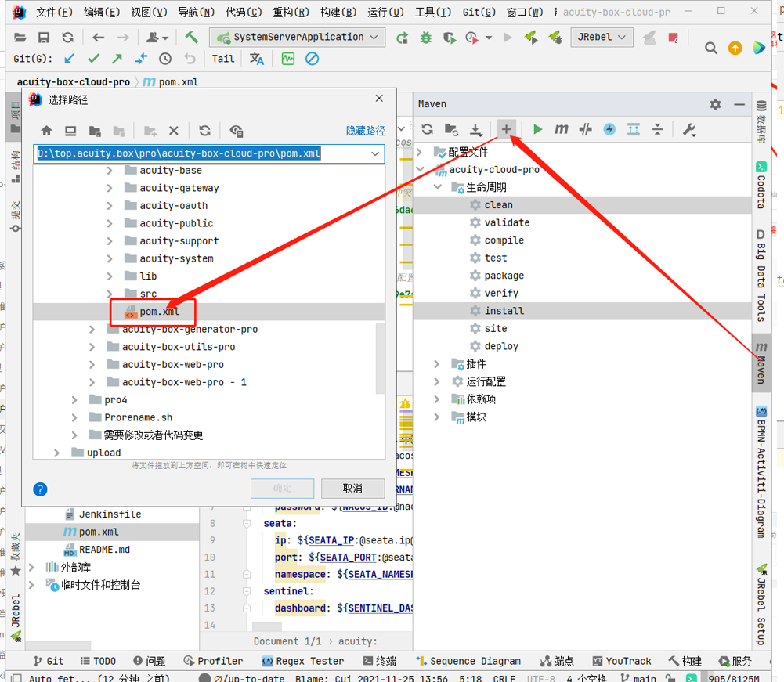Expand the acuity-gateway folder

point(110,188)
